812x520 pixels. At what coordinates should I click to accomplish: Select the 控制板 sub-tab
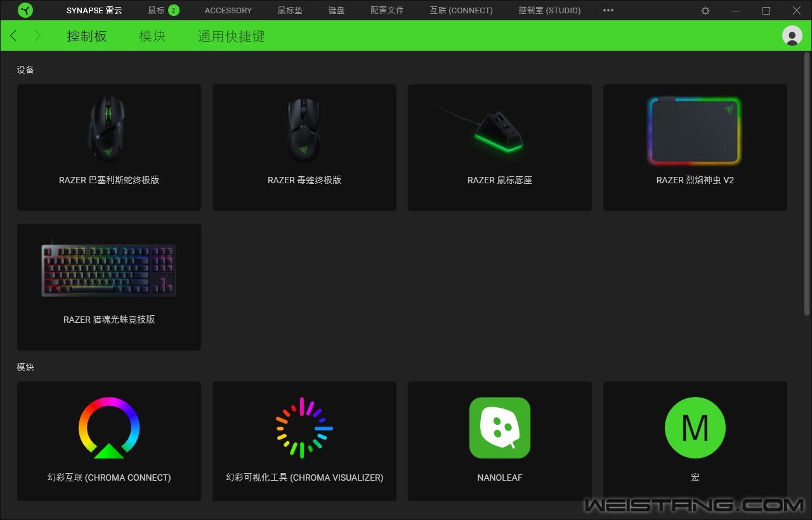tap(87, 36)
